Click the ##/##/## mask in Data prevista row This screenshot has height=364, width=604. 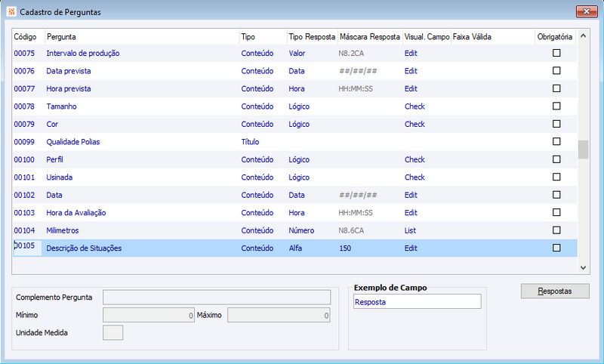tap(358, 71)
